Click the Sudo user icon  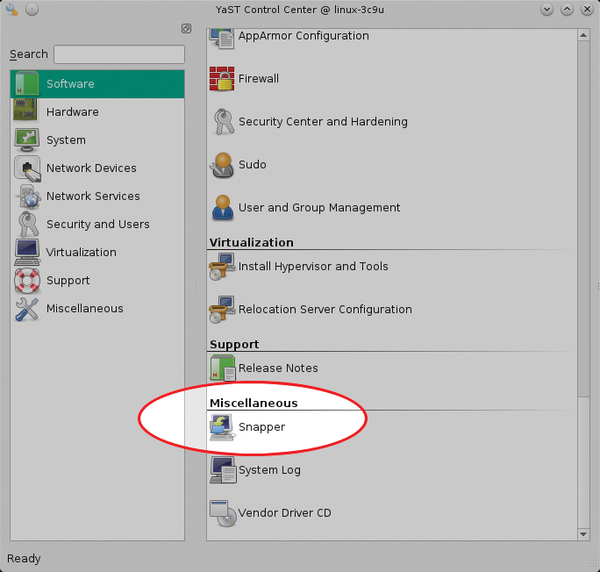[222, 165]
